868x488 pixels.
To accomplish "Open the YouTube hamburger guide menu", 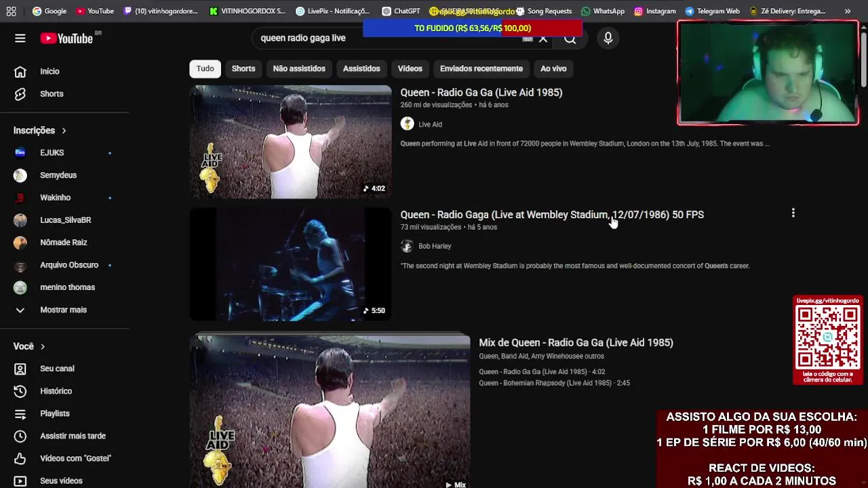I will point(20,39).
